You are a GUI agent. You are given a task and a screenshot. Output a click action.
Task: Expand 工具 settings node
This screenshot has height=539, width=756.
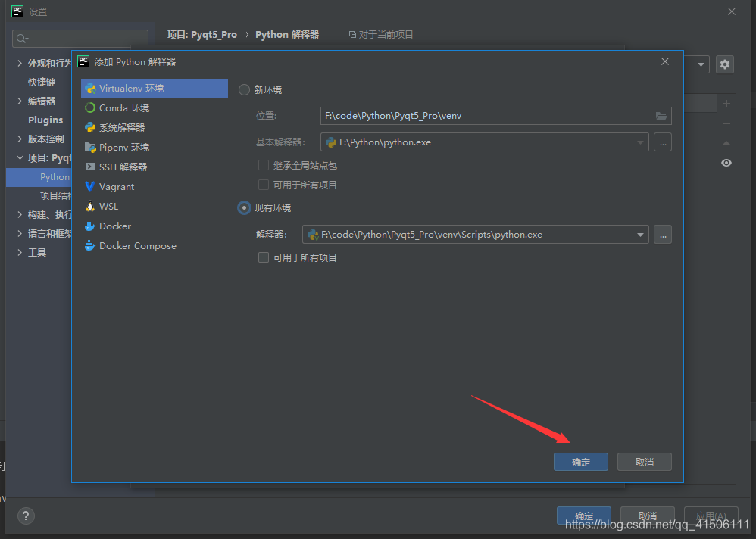point(20,252)
